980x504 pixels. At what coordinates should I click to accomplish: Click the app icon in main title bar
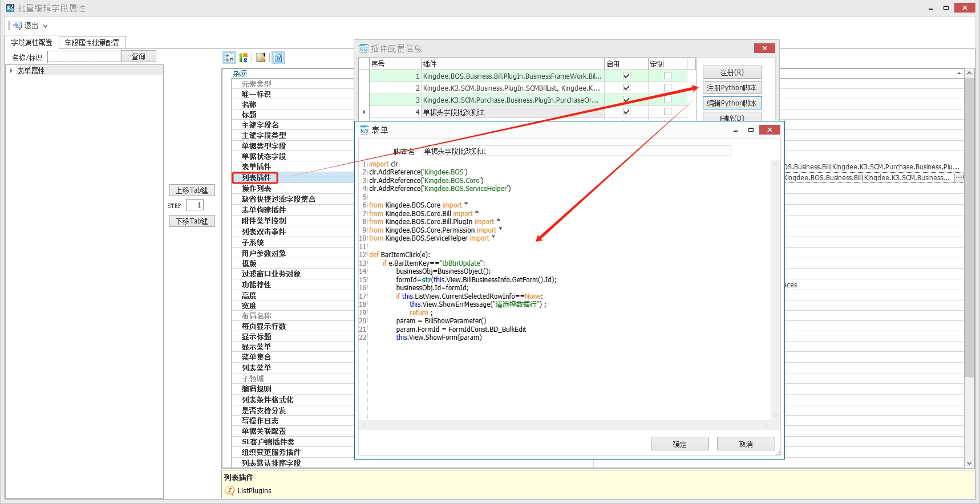tap(10, 8)
